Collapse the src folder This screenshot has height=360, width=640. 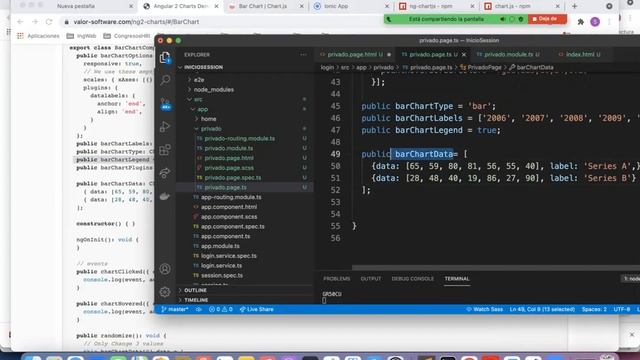coord(198,99)
